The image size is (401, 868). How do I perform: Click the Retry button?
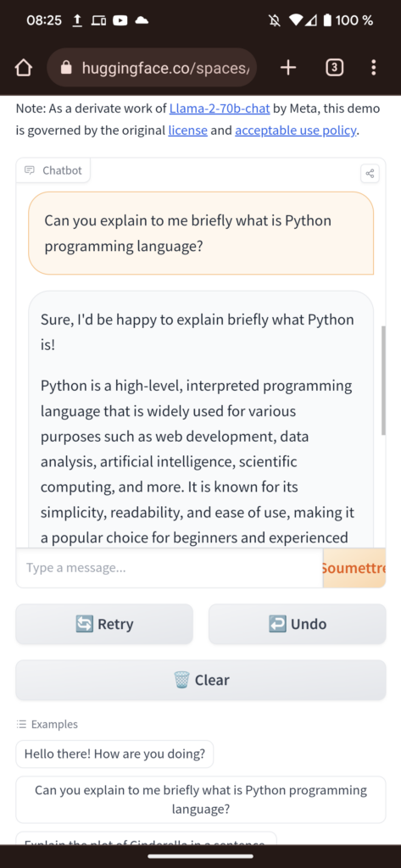click(104, 624)
